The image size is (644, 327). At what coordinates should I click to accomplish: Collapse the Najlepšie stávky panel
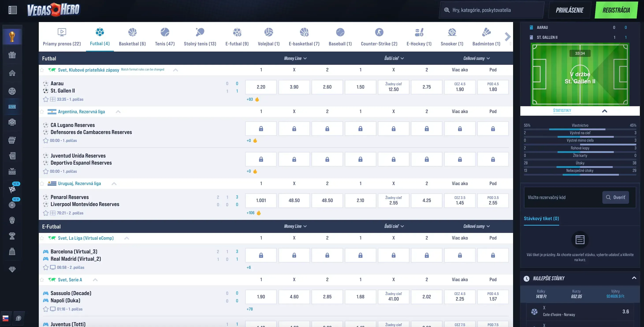click(x=634, y=278)
